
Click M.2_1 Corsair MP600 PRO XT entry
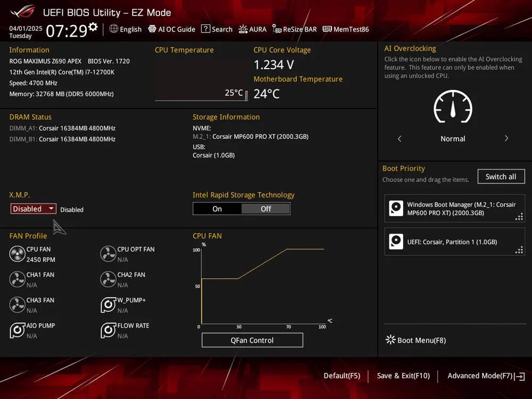(251, 137)
